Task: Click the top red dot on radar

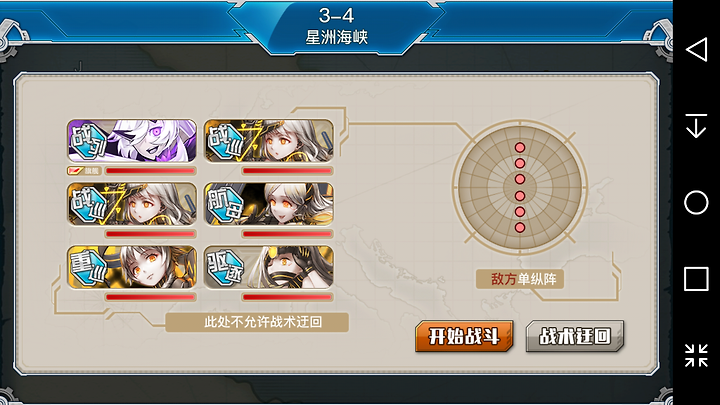Action: point(520,147)
